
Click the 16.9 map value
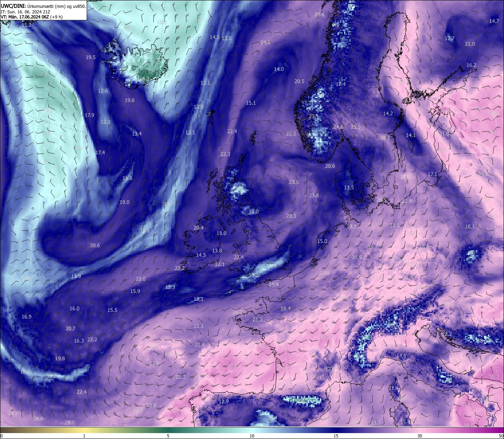coord(26,317)
